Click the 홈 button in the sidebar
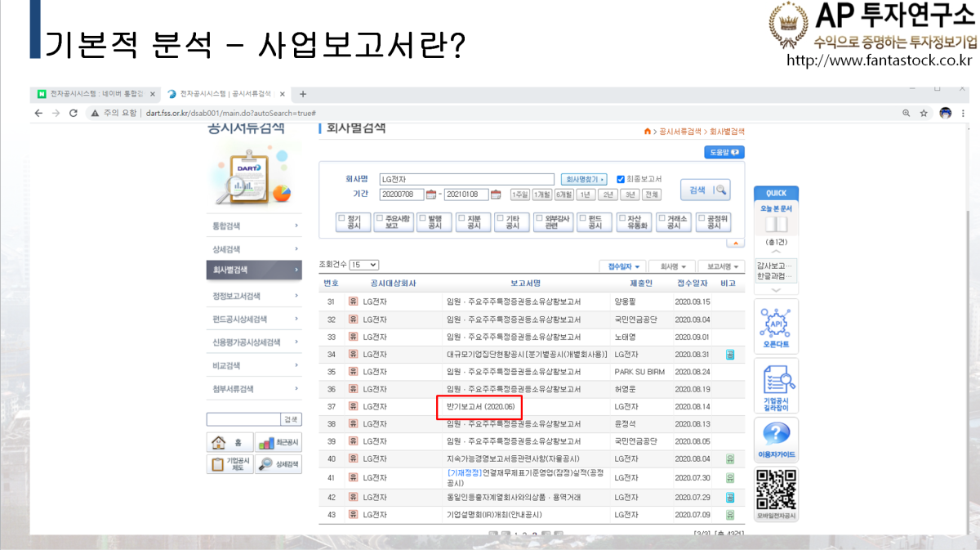The width and height of the screenshot is (980, 550). click(229, 443)
